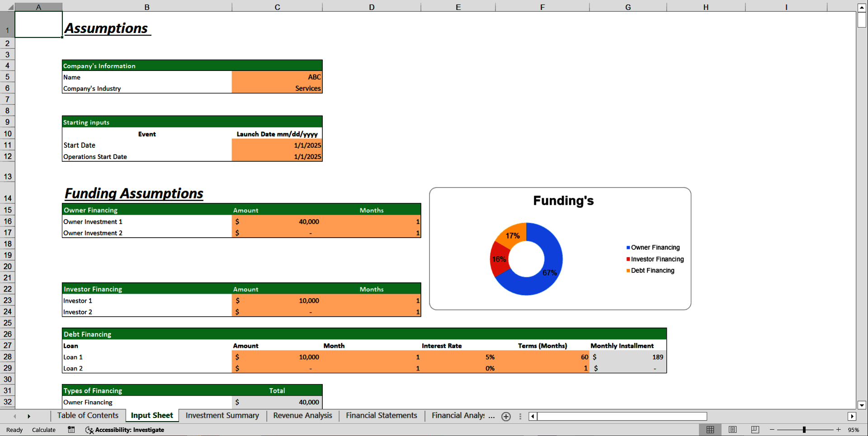Switch to Page Layout view icon
Image resolution: width=868 pixels, height=436 pixels.
coord(732,430)
